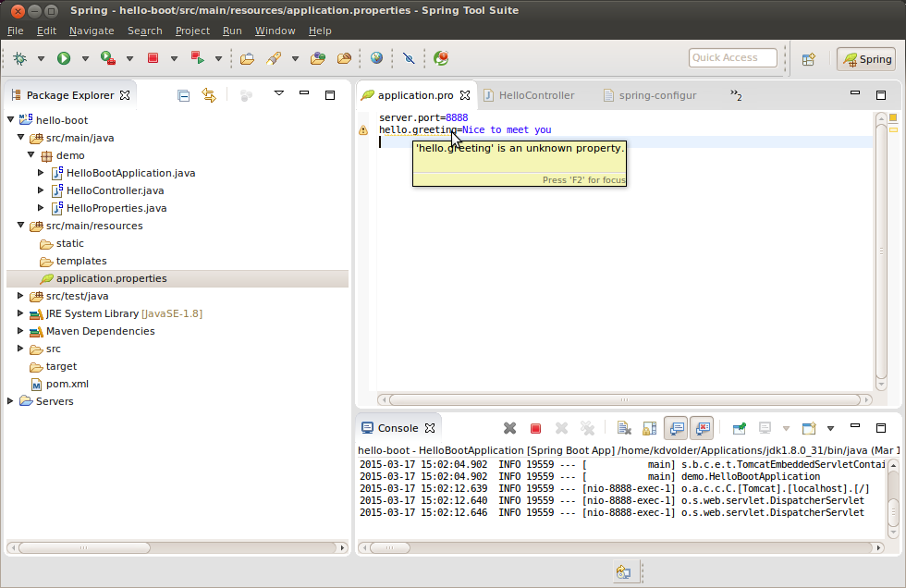Close the Console view tab

coord(430,428)
